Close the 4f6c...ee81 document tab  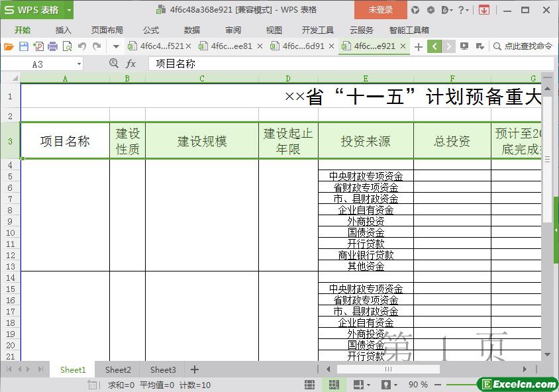(260, 46)
